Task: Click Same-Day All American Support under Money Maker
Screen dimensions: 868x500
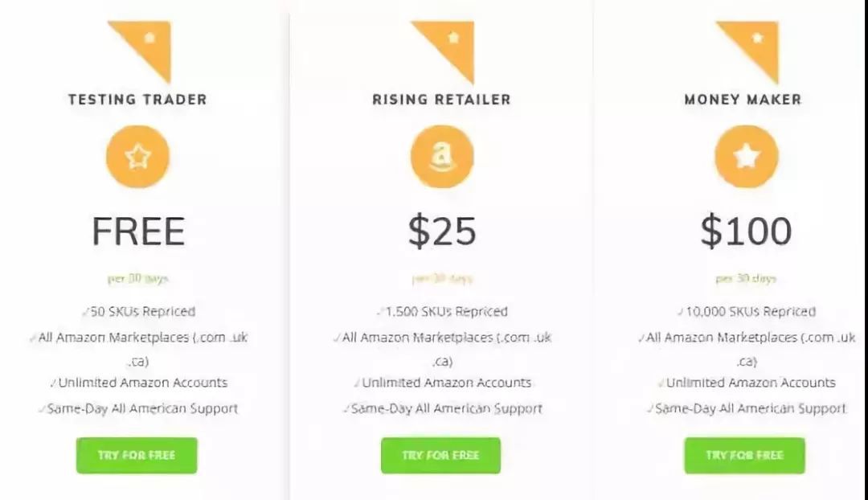Action: pos(746,408)
